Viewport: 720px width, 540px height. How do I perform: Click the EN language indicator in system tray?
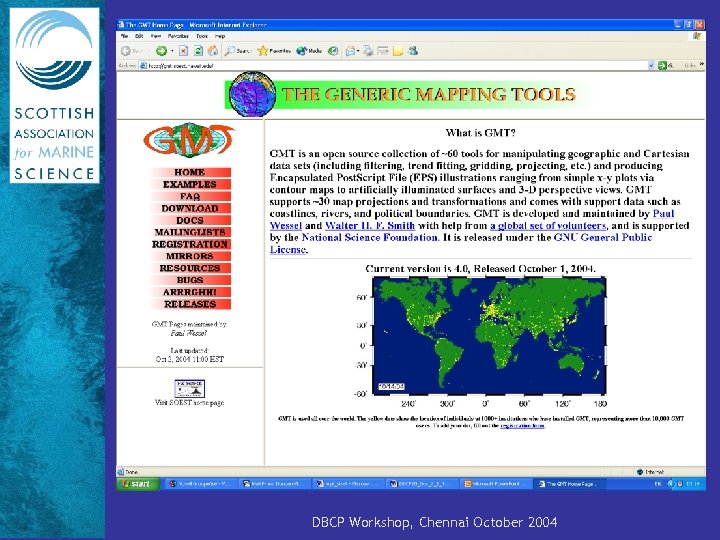pos(658,484)
